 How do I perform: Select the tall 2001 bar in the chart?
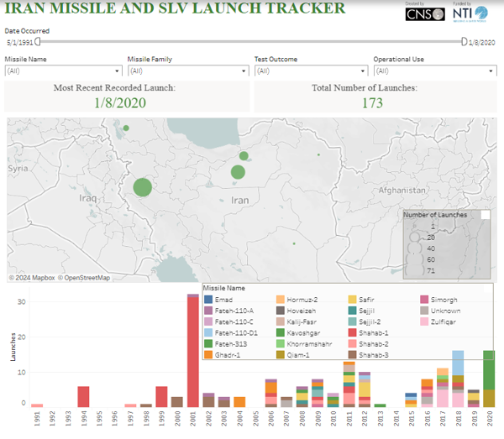pos(193,351)
